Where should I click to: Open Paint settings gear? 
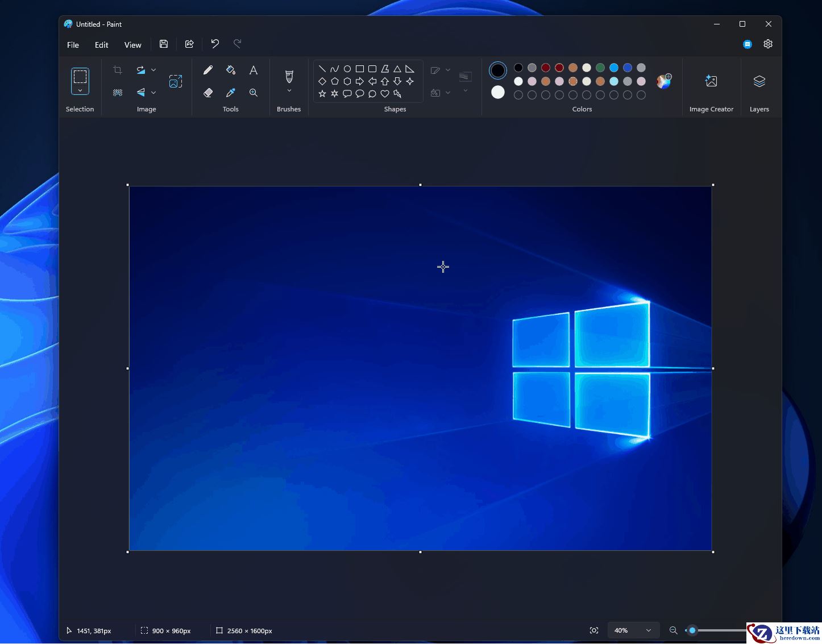[768, 44]
